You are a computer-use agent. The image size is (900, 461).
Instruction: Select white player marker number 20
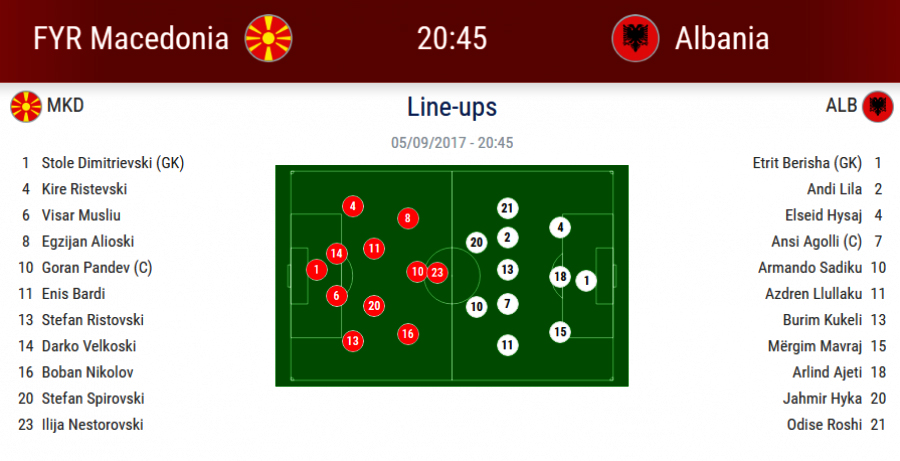coord(477,242)
